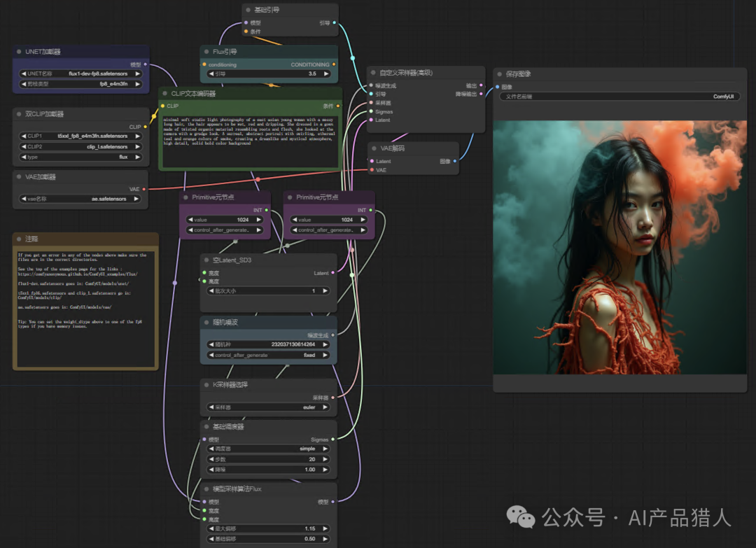
Task: Click the 噪波生成 output port of 随机噪波
Action: point(332,335)
